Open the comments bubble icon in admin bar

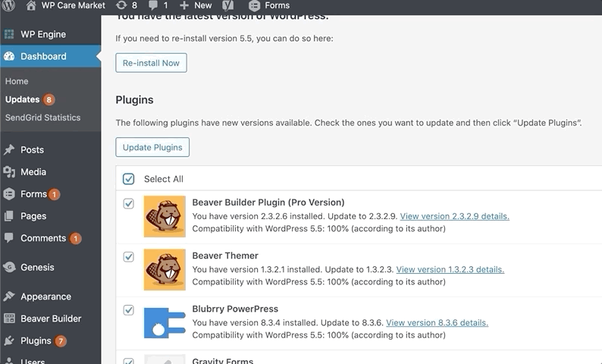[153, 6]
